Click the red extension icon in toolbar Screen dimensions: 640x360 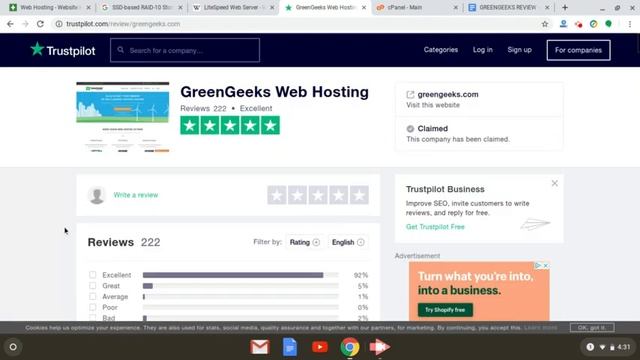coord(578,24)
